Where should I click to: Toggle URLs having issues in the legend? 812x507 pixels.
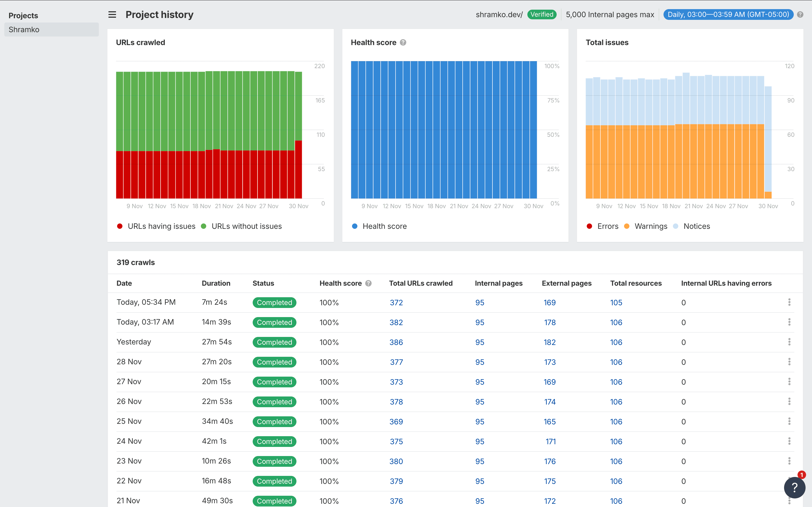156,226
